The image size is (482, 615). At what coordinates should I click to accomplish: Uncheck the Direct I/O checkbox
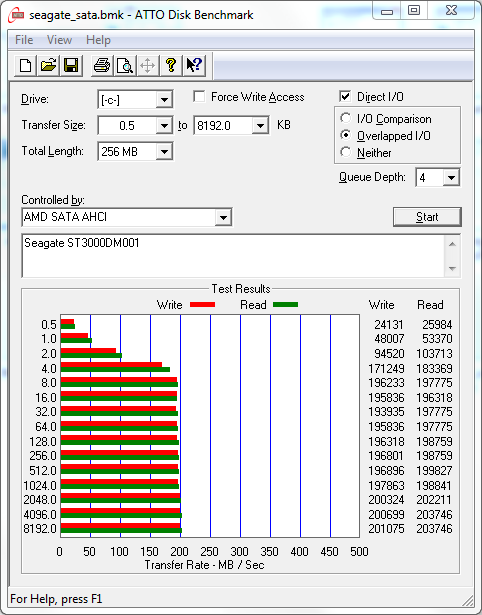(345, 96)
